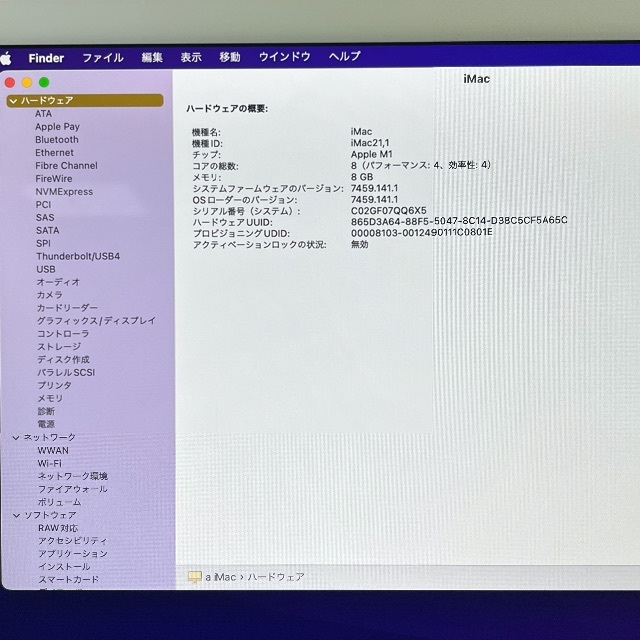Click the ハードウェアの概要 heading
Image resolution: width=640 pixels, height=640 pixels.
click(x=227, y=109)
